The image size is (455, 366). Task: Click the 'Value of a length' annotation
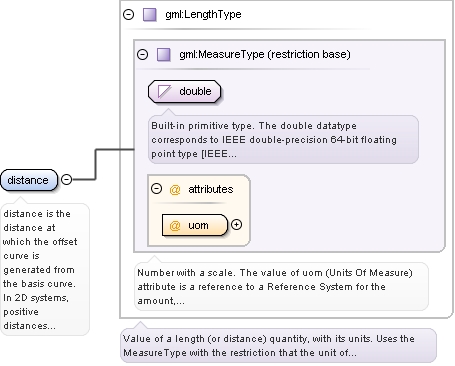tap(278, 346)
